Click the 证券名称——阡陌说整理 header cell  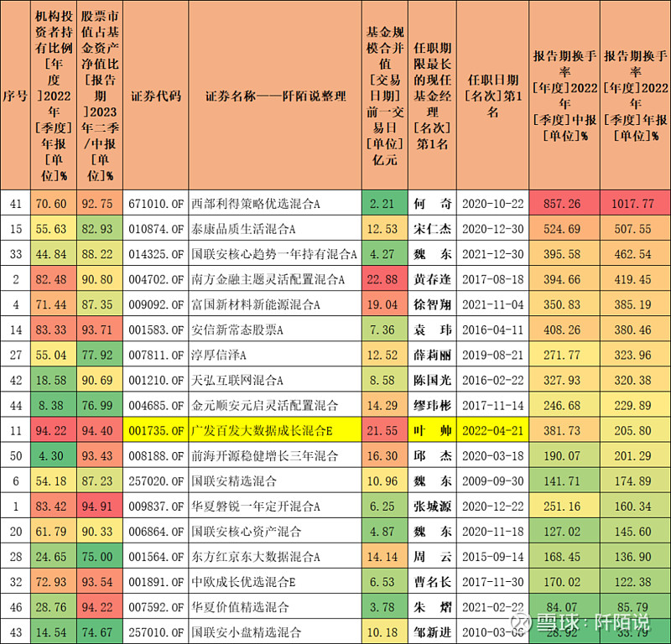coord(275,96)
